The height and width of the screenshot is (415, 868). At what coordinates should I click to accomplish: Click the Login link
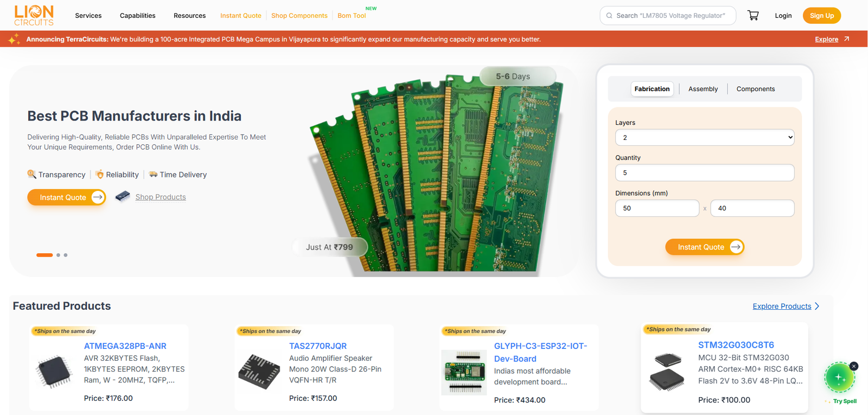783,16
